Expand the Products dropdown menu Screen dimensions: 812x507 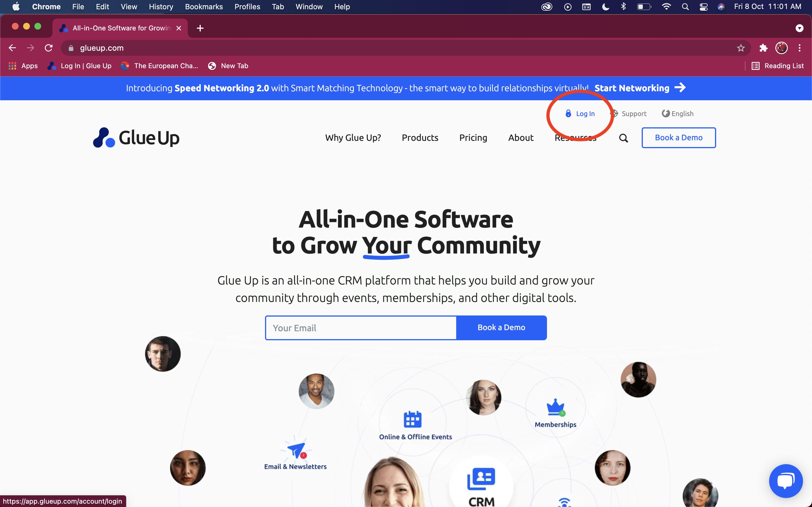pos(420,137)
